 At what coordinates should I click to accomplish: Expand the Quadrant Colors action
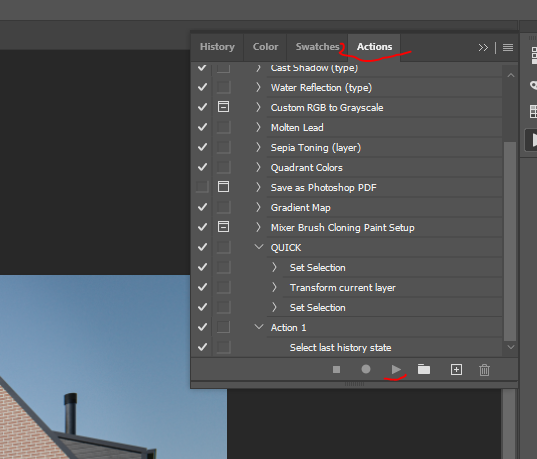[x=258, y=167]
